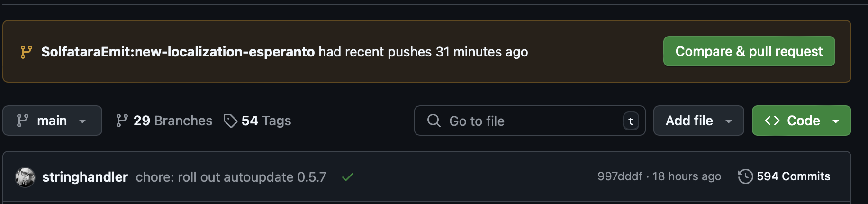Viewport: 868px width, 204px height.
Task: Open the 54 Tags list
Action: (x=257, y=121)
